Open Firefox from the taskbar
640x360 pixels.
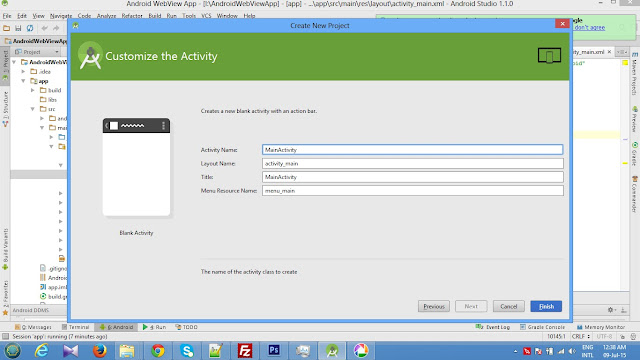[99, 351]
